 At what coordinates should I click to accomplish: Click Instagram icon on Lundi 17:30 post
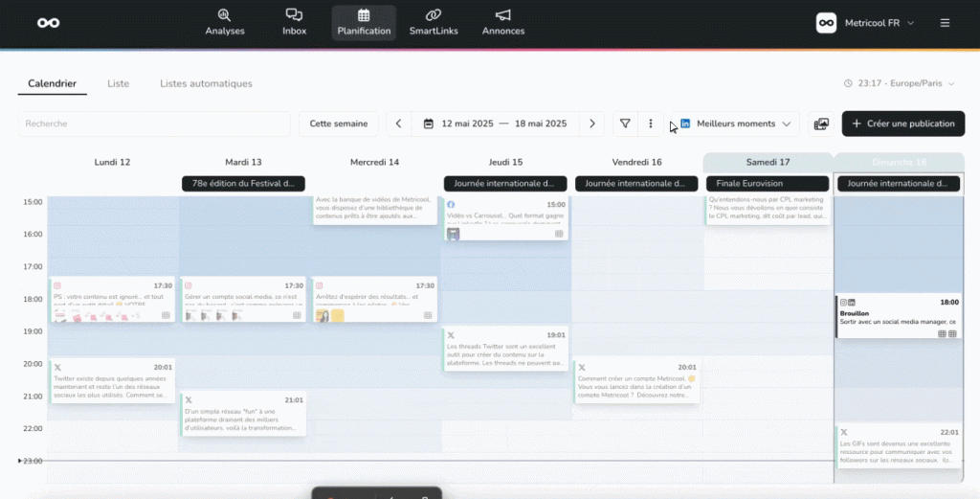pyautogui.click(x=57, y=285)
